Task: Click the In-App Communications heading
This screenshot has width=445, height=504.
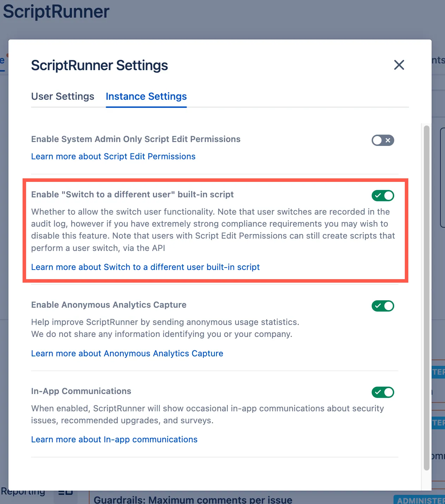Action: coord(81,391)
